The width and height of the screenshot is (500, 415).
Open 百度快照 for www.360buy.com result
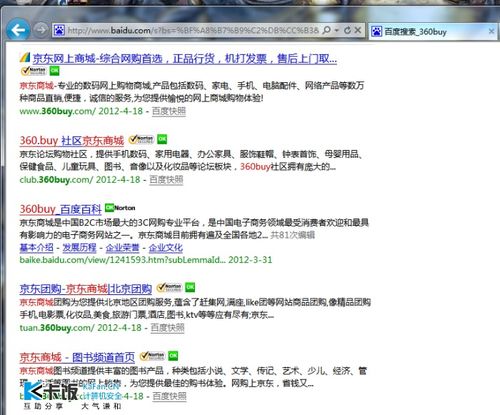pyautogui.click(x=169, y=111)
